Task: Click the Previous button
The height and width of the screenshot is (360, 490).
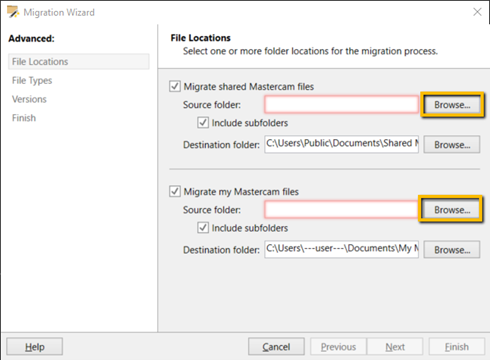Action: coord(338,347)
